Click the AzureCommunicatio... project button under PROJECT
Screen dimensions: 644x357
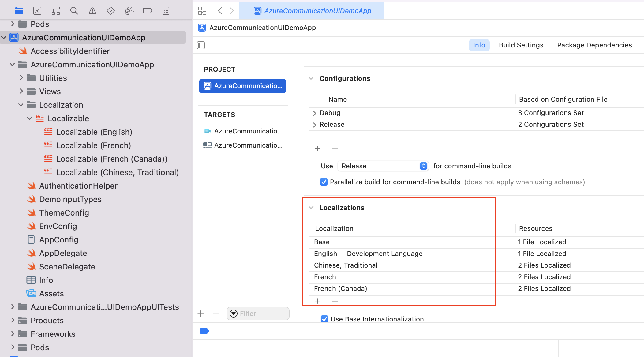click(x=243, y=86)
